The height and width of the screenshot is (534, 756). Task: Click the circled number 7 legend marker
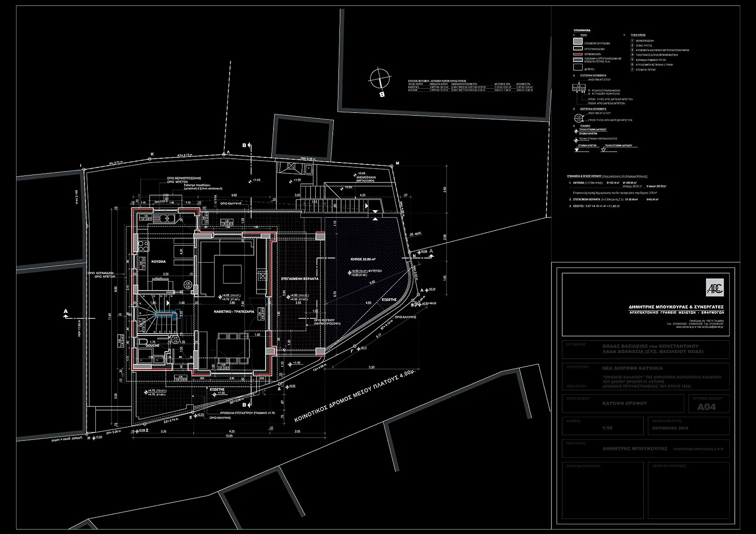632,69
